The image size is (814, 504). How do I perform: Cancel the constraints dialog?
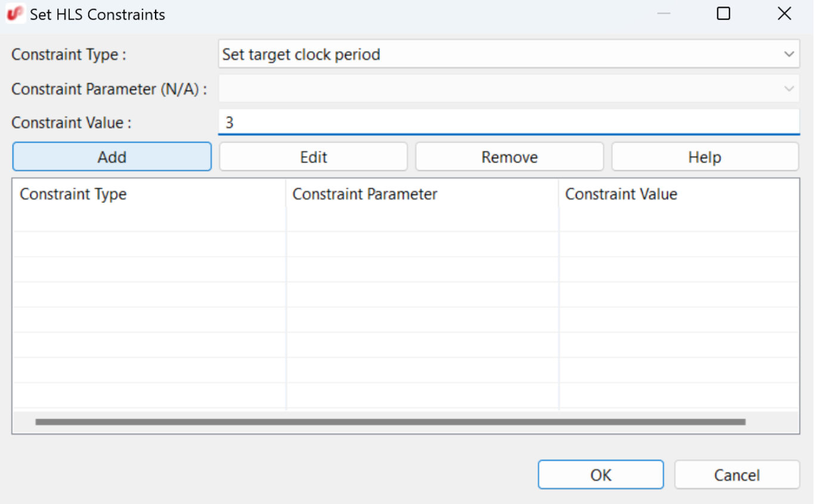(736, 475)
